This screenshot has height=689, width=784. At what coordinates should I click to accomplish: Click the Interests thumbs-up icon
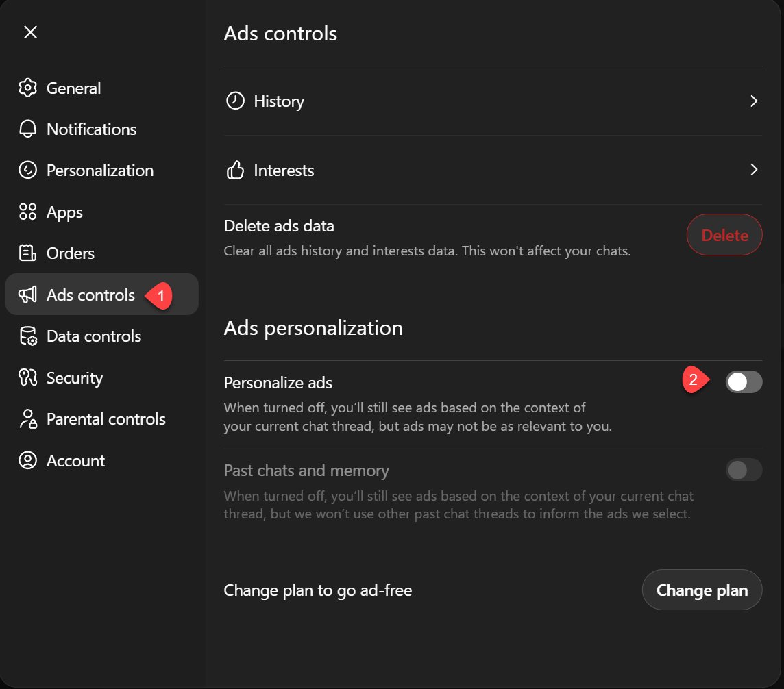[x=235, y=170]
